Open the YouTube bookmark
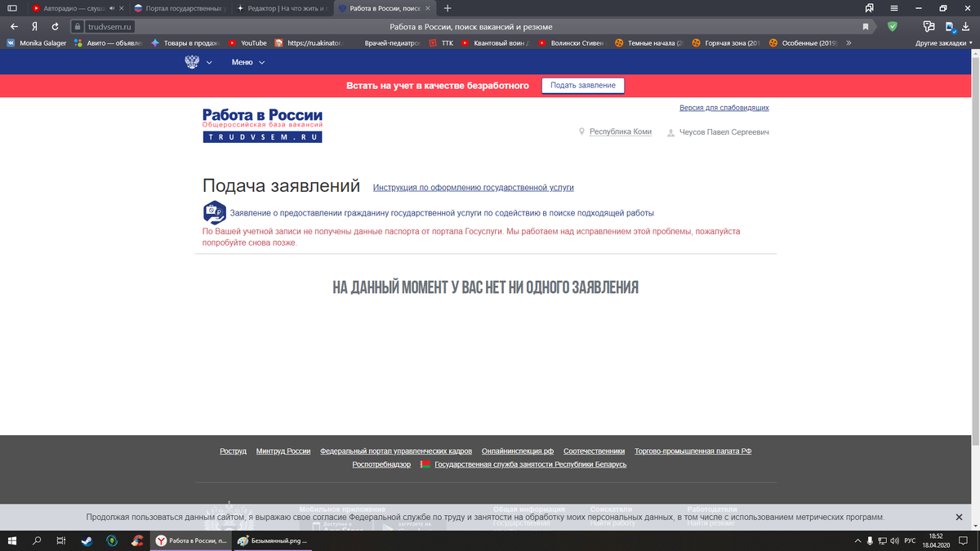980x551 pixels. (x=247, y=42)
